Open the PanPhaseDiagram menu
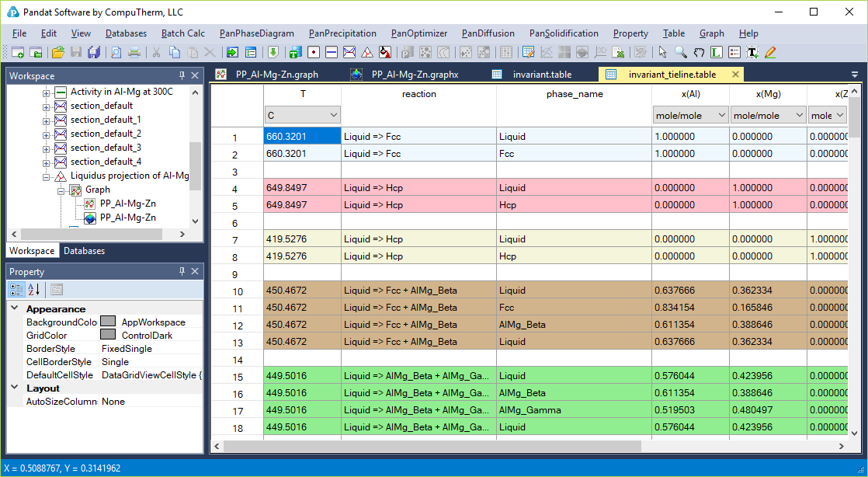 click(x=256, y=33)
